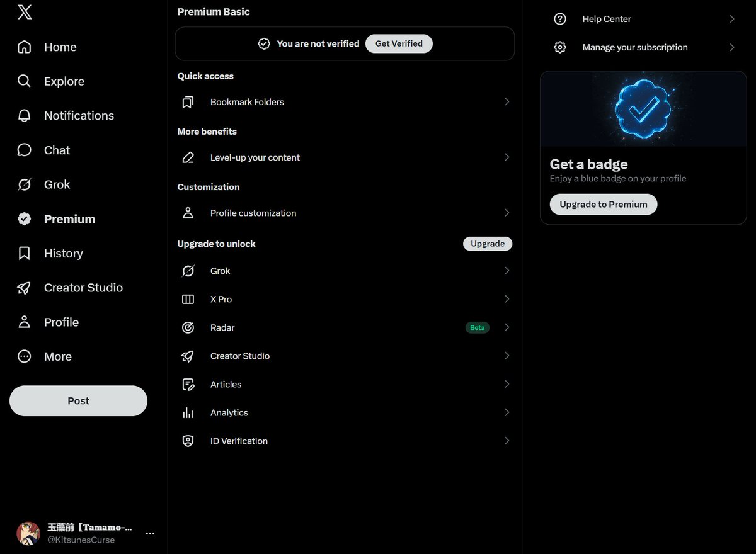Click the More circle-dots icon
The image size is (756, 554).
click(x=24, y=356)
